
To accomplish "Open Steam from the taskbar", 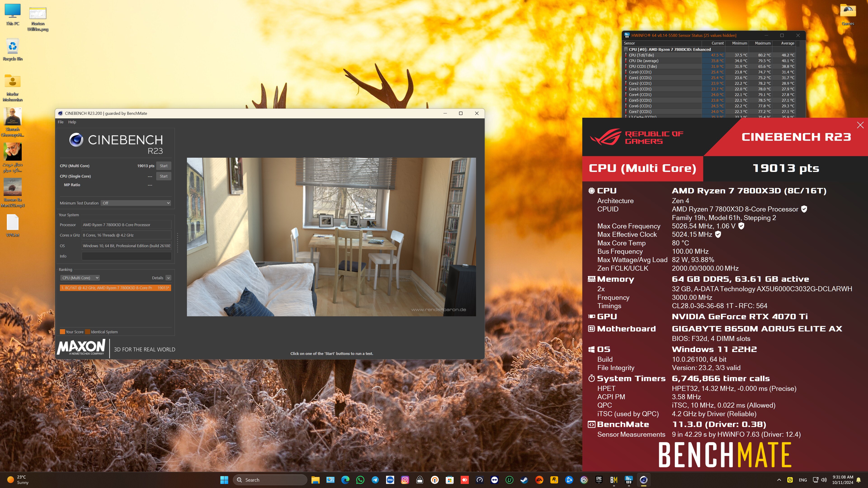I will [x=524, y=480].
